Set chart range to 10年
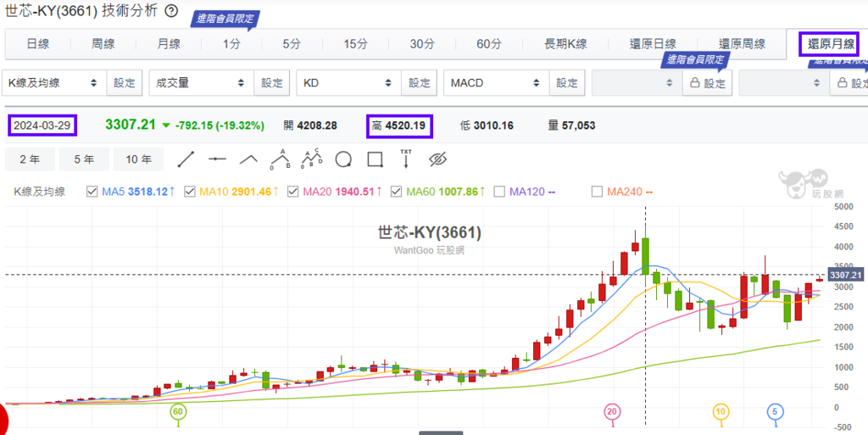Viewport: 868px width, 435px height. tap(138, 159)
